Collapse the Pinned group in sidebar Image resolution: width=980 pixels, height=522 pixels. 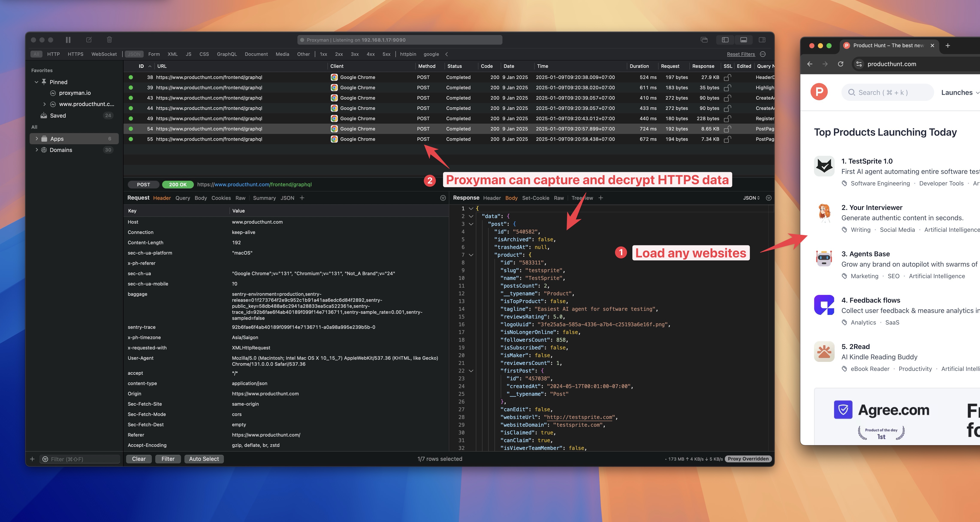tap(36, 82)
